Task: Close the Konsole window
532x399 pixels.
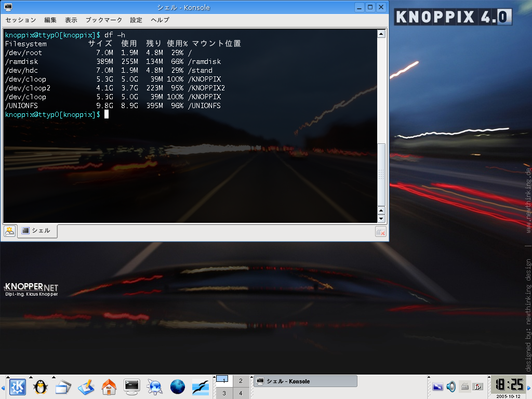Action: (381, 7)
